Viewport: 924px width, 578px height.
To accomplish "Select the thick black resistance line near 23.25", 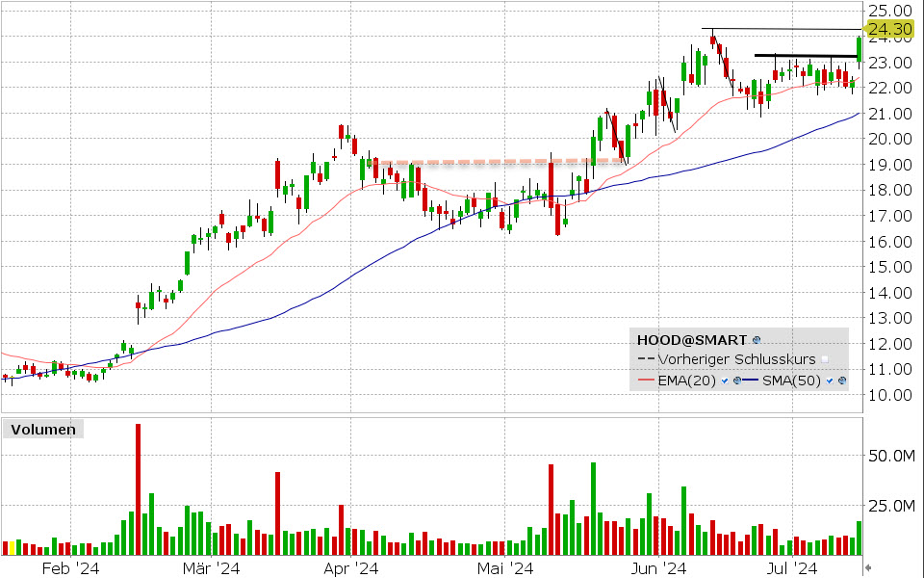I will click(807, 56).
